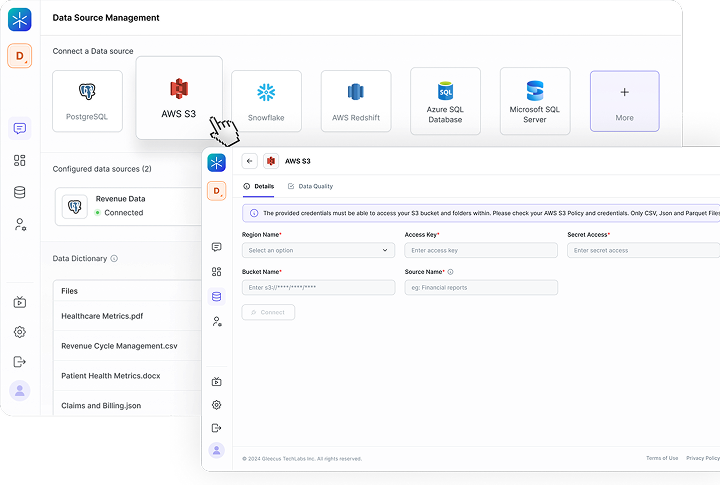Click the Source Name text field

tap(481, 287)
